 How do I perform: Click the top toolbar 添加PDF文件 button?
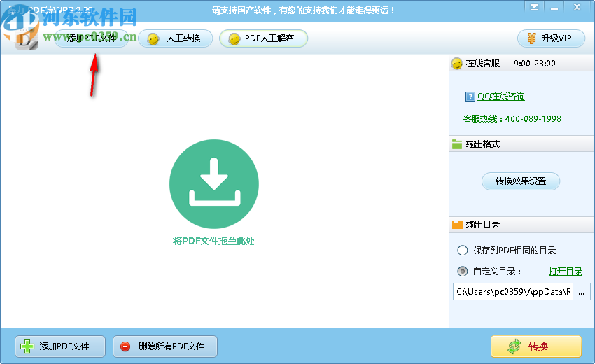tap(92, 38)
